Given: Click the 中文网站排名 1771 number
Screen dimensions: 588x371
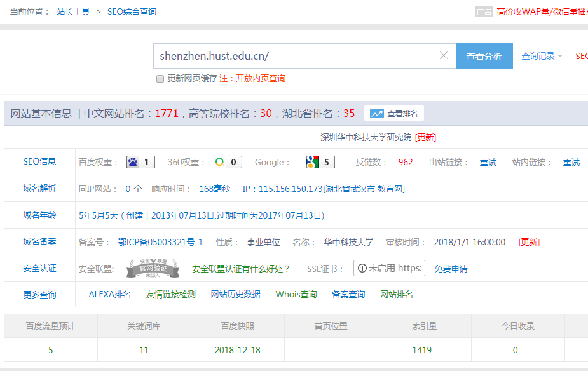Looking at the screenshot, I should 167,113.
